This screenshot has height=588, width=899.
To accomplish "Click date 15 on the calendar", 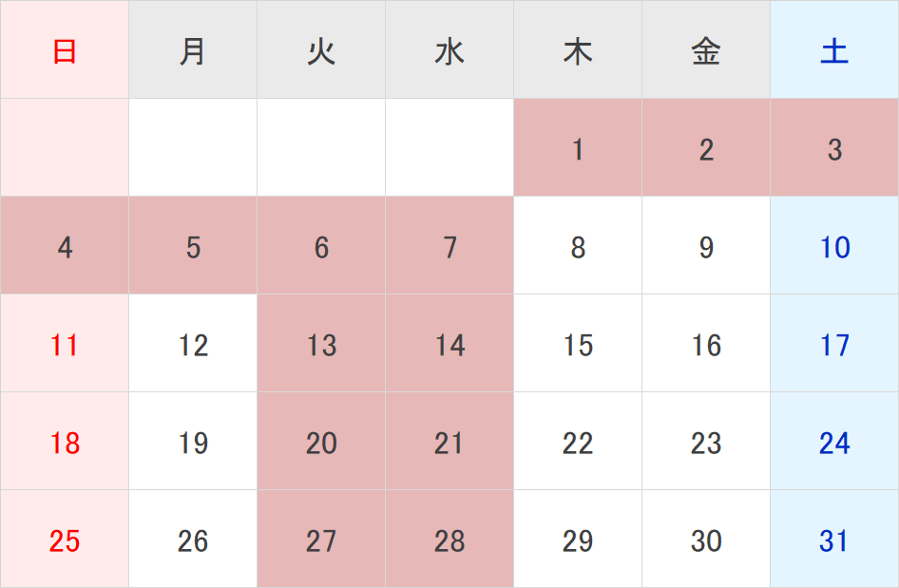I will tap(578, 345).
